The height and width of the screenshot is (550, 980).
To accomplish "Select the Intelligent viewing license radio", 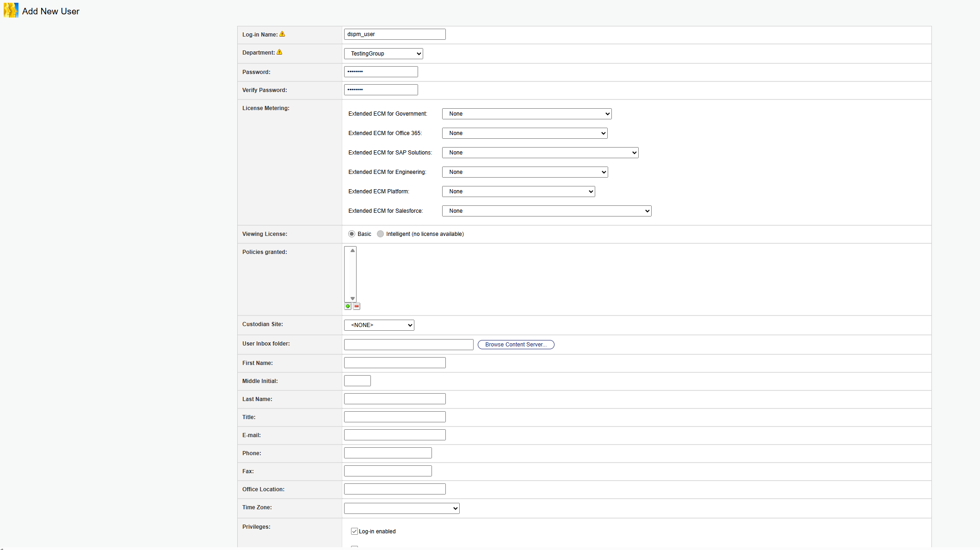I will point(380,234).
